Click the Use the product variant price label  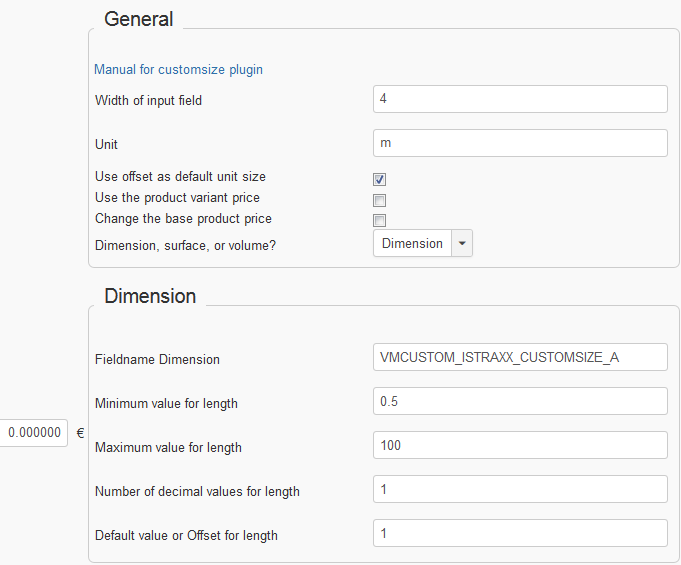click(x=177, y=198)
